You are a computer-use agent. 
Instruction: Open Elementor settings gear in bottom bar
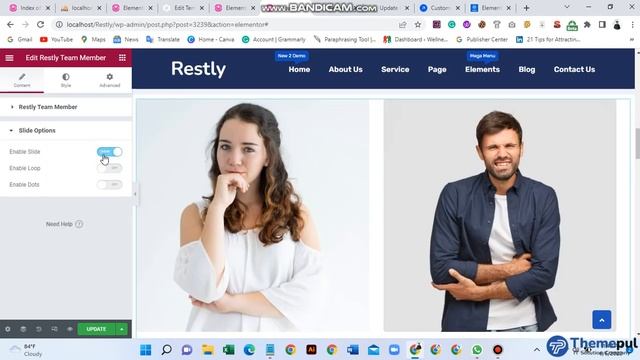(x=8, y=329)
